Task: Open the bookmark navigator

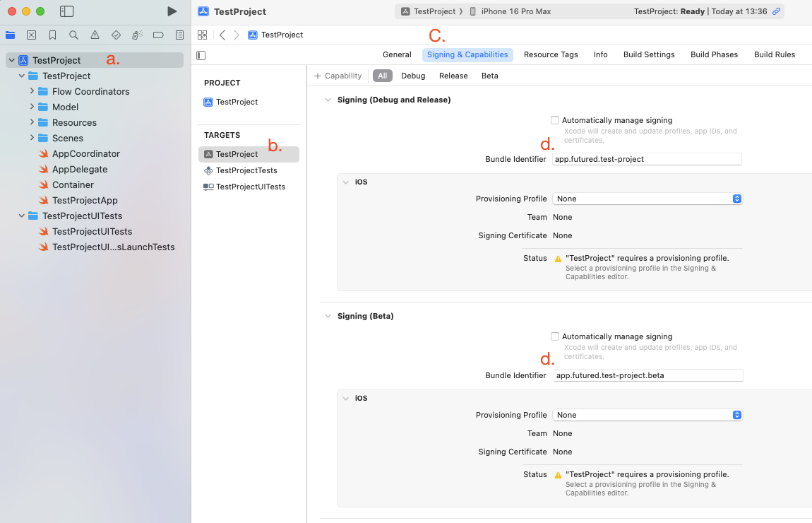Action: [x=52, y=35]
